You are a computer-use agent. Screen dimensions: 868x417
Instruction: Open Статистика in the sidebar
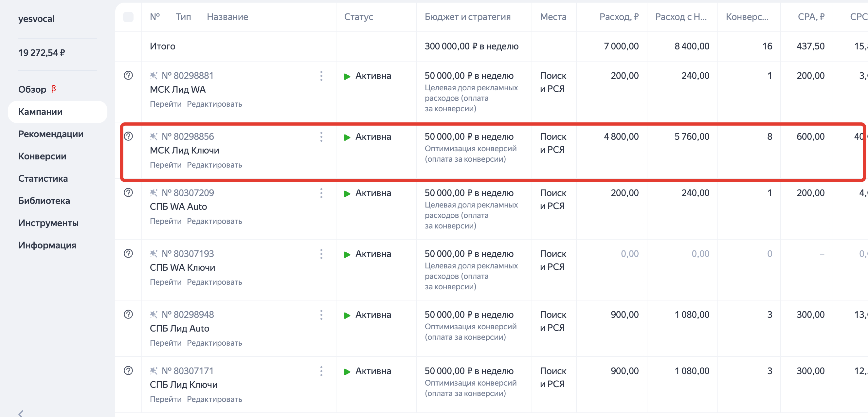tap(43, 178)
